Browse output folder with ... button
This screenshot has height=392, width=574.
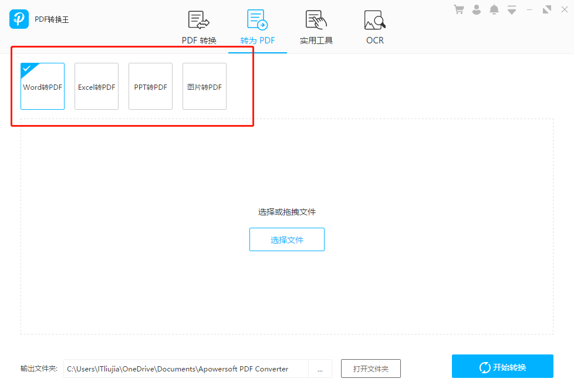click(320, 369)
